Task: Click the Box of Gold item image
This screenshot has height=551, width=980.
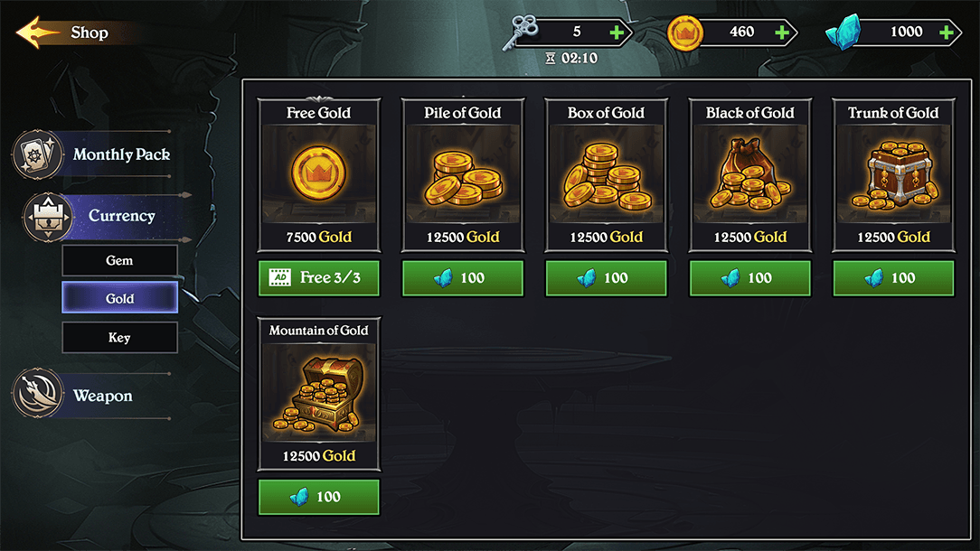Action: [606, 173]
